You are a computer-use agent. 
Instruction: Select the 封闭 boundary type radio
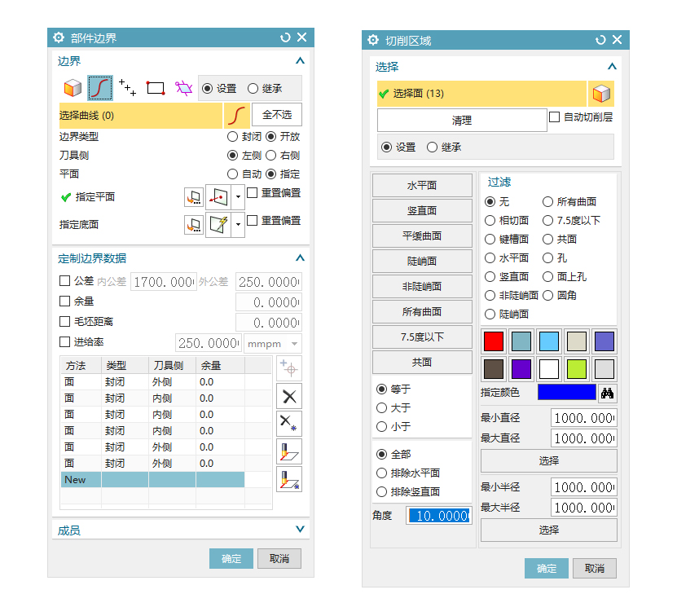(233, 137)
